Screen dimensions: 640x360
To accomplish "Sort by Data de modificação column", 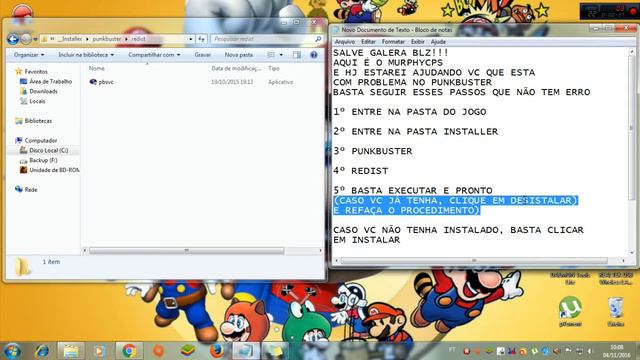I will pyautogui.click(x=236, y=69).
